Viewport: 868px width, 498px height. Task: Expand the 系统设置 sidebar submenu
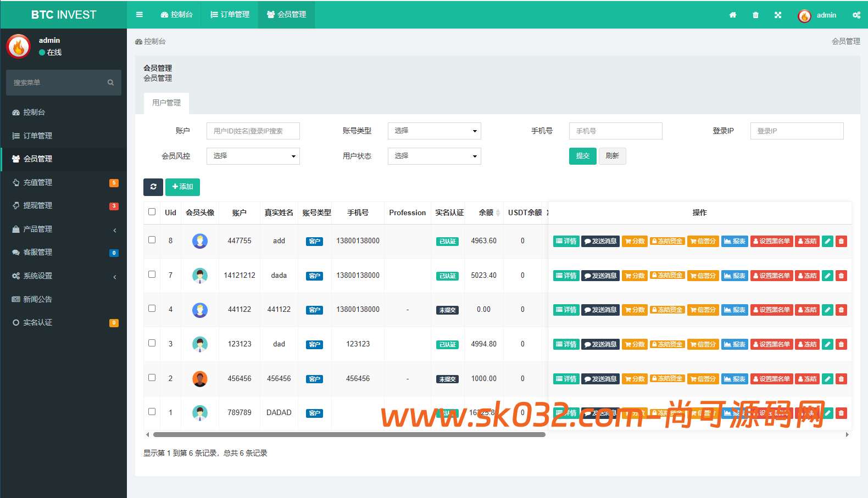coord(64,276)
